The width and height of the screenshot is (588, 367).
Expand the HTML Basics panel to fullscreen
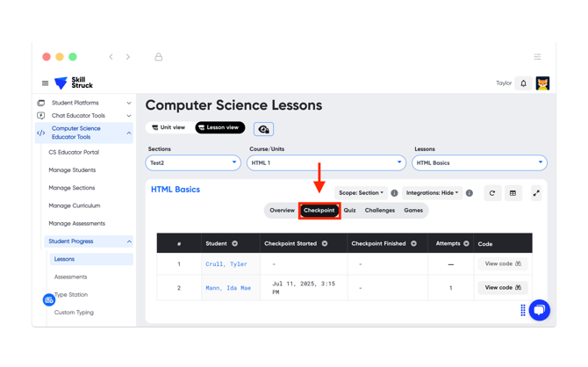pyautogui.click(x=536, y=193)
